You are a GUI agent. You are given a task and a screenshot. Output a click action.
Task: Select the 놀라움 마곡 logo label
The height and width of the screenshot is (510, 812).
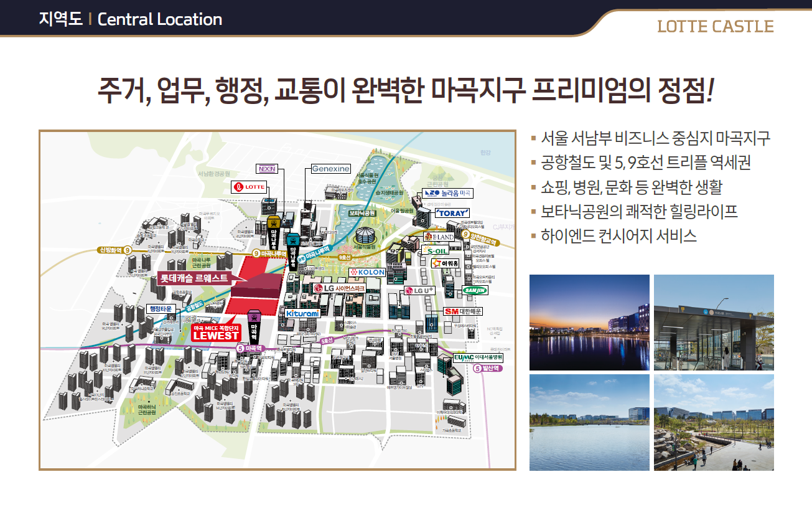449,194
